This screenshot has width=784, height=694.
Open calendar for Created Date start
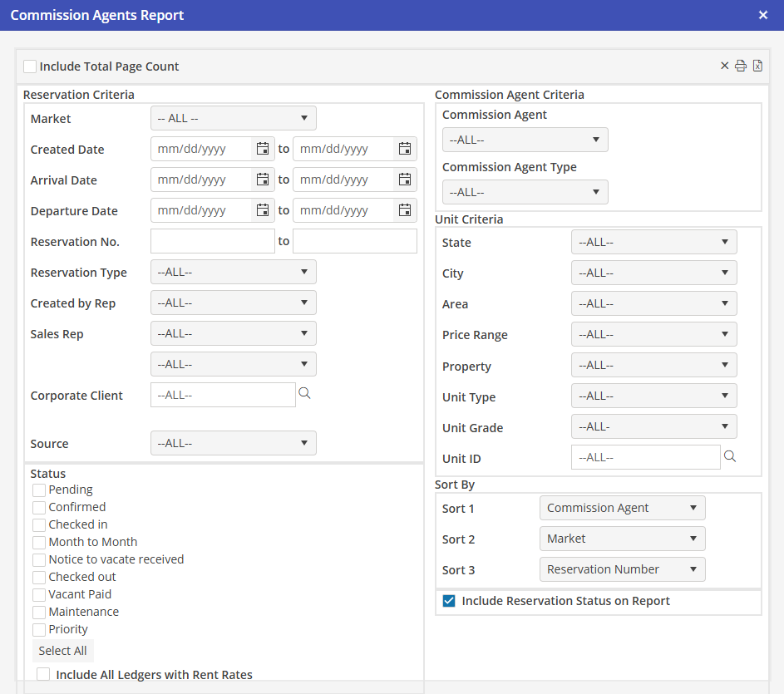(263, 149)
